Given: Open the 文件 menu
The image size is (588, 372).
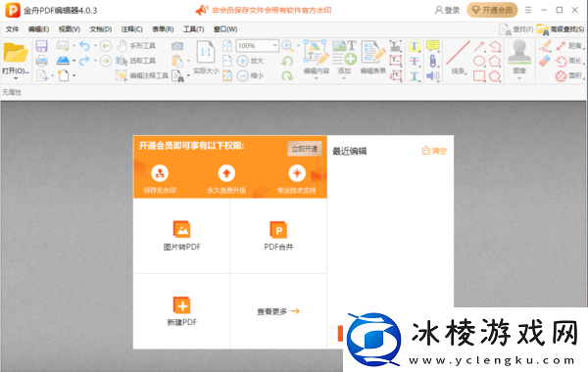Looking at the screenshot, I should click(x=12, y=29).
